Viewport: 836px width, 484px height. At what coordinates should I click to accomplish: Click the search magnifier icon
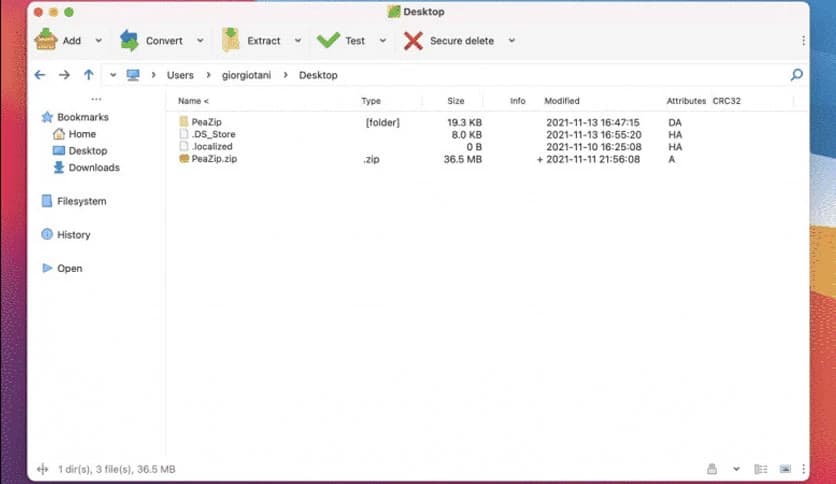coord(797,75)
